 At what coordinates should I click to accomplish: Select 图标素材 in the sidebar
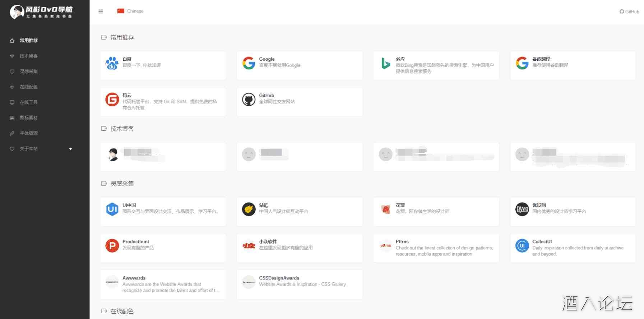click(x=29, y=118)
